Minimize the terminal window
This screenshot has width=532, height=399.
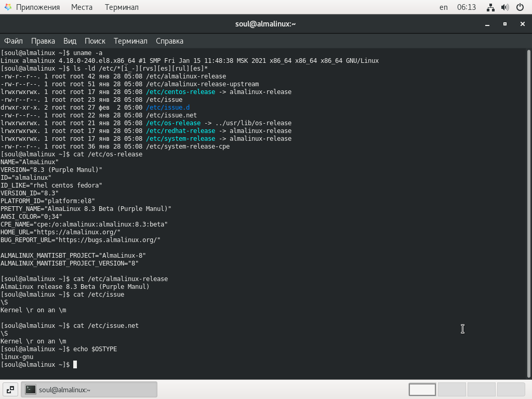487,24
